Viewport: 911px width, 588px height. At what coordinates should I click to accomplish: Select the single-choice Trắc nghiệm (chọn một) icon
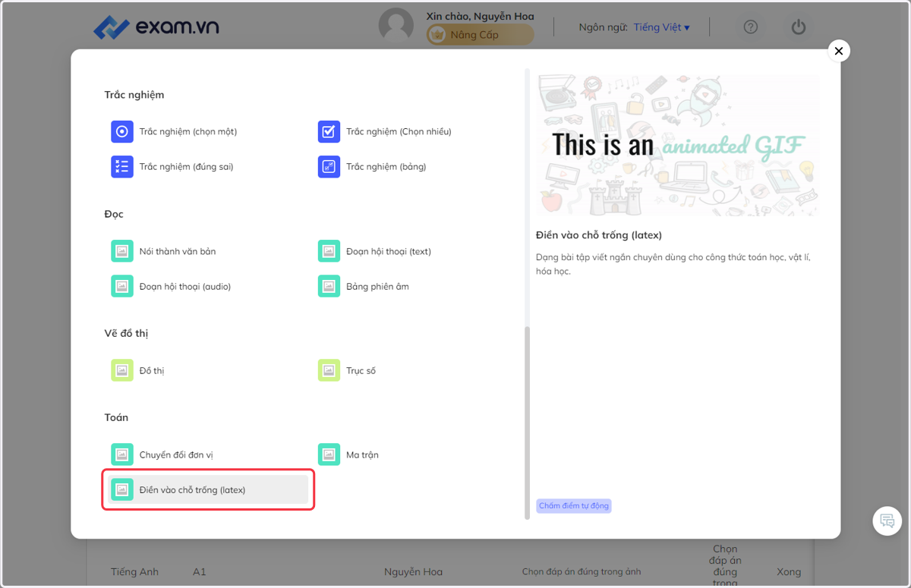tap(122, 131)
